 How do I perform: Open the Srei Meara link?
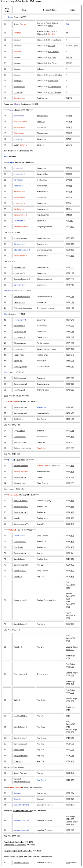tap(18, 51)
